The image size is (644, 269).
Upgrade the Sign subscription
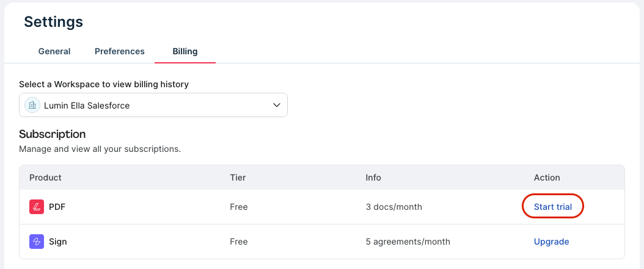(x=551, y=242)
